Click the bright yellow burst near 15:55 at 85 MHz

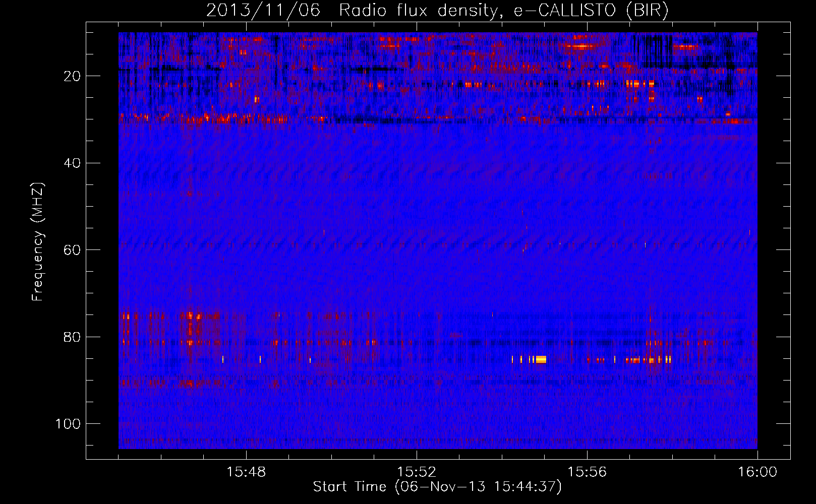pos(541,359)
